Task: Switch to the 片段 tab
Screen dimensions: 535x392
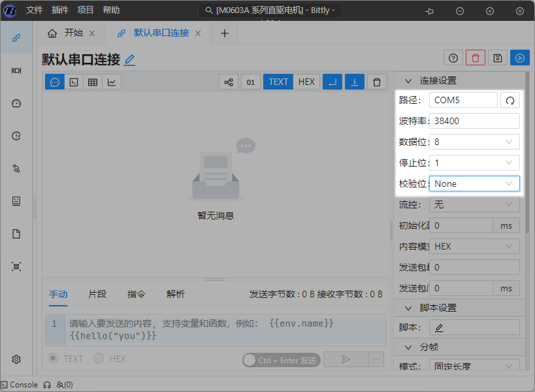Action: coord(97,294)
